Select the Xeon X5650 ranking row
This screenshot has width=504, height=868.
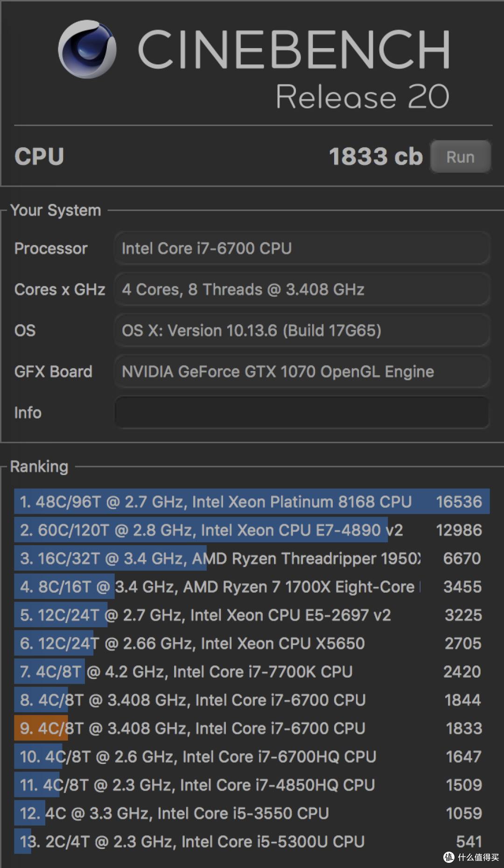tap(252, 643)
